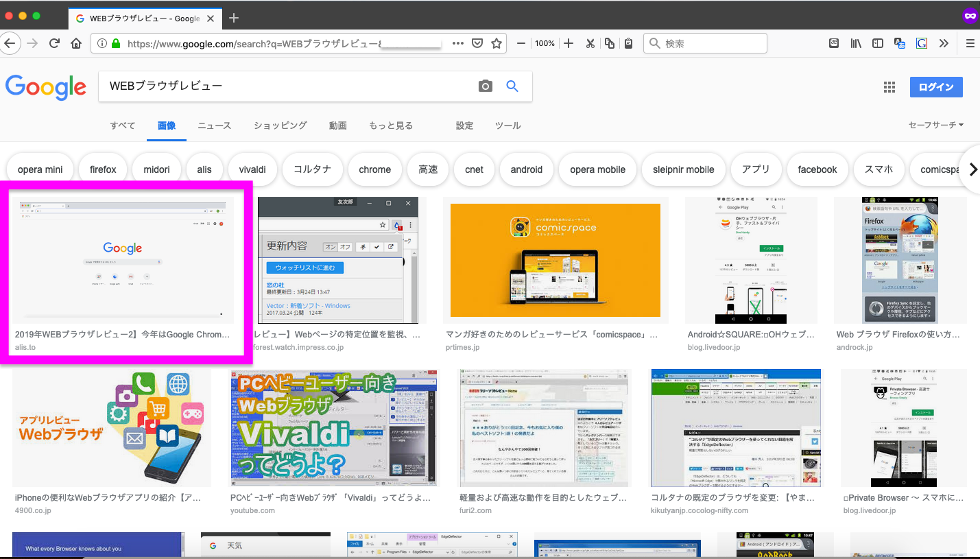Click the Firefox reload page icon
The height and width of the screenshot is (559, 980).
(x=54, y=43)
